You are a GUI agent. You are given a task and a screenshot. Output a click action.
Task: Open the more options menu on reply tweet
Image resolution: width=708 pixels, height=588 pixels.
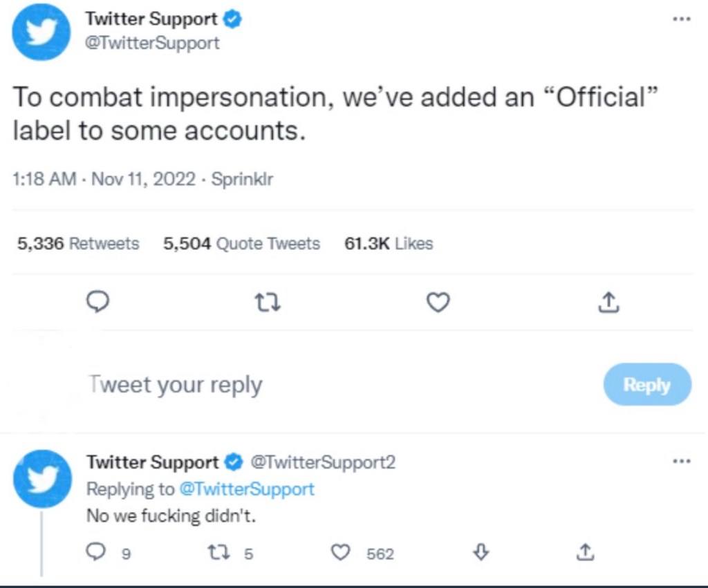[x=682, y=461]
